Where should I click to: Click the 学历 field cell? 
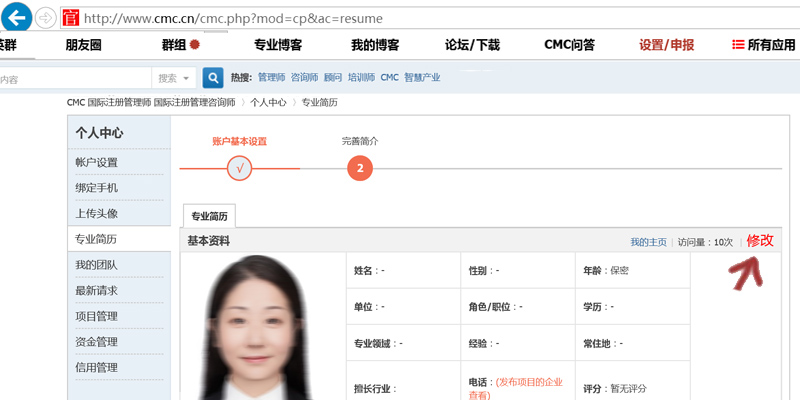pos(633,307)
